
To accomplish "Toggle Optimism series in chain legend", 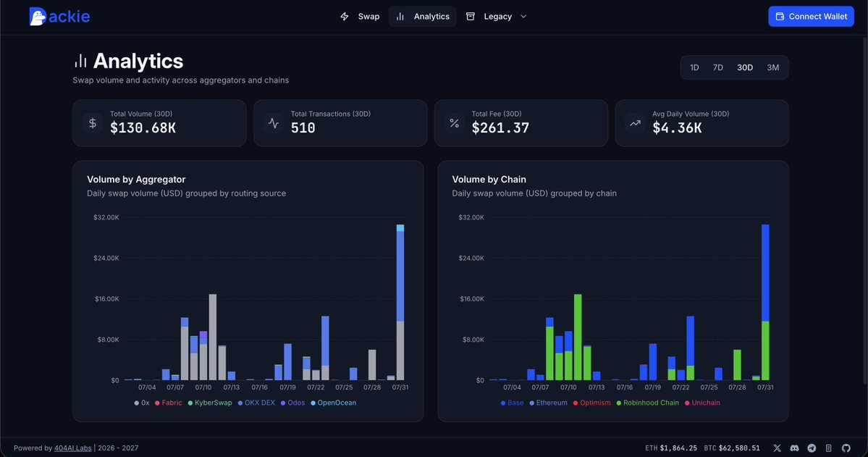I will [x=591, y=403].
